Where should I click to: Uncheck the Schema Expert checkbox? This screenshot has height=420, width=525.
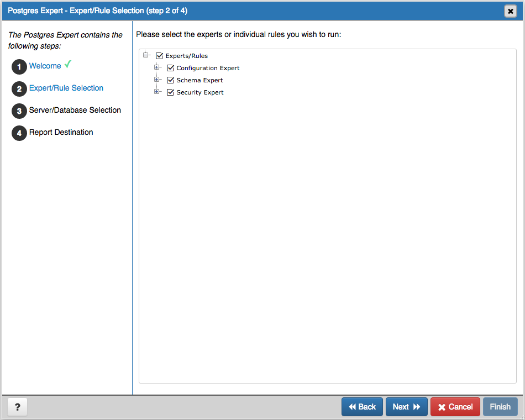[x=170, y=80]
